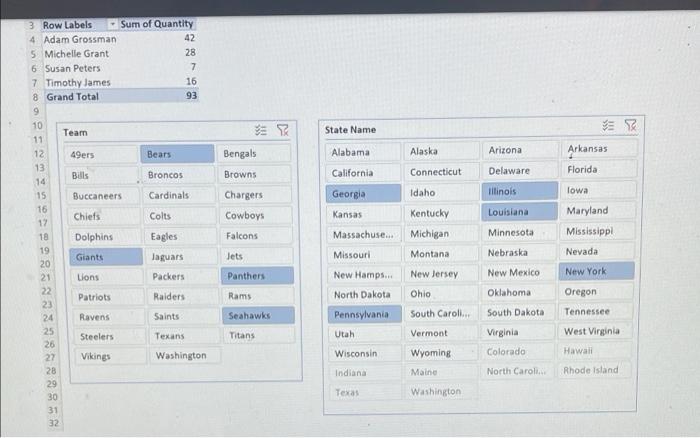Click the Team slicer title
Screen dimensions: 700x438
[75, 132]
